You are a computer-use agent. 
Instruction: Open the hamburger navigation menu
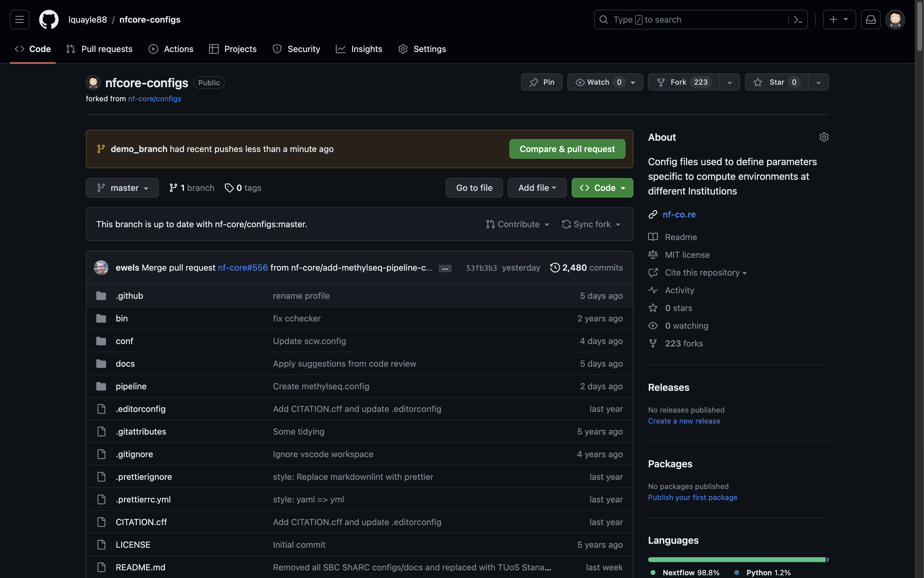20,20
